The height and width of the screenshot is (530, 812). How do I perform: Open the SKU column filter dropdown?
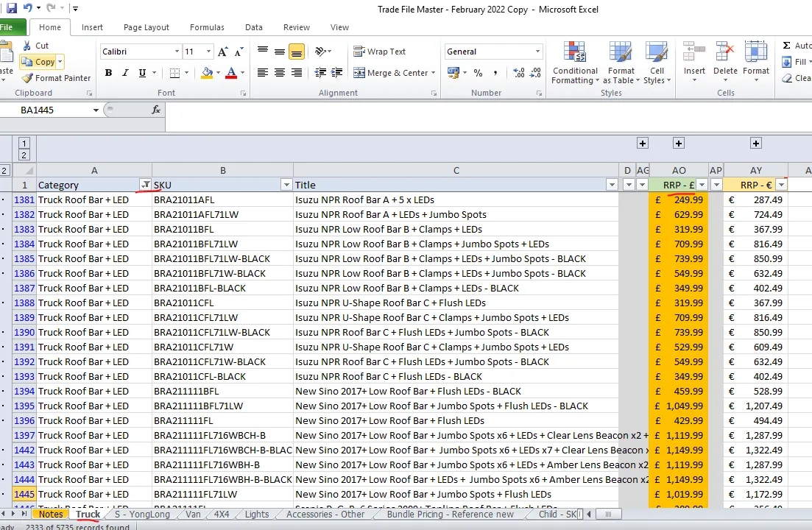pos(286,185)
